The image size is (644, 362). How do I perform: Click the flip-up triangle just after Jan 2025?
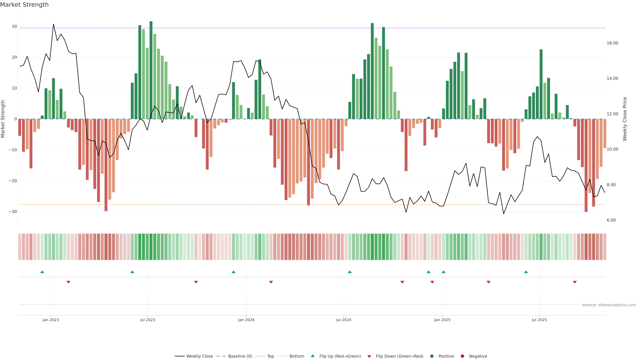[443, 272]
